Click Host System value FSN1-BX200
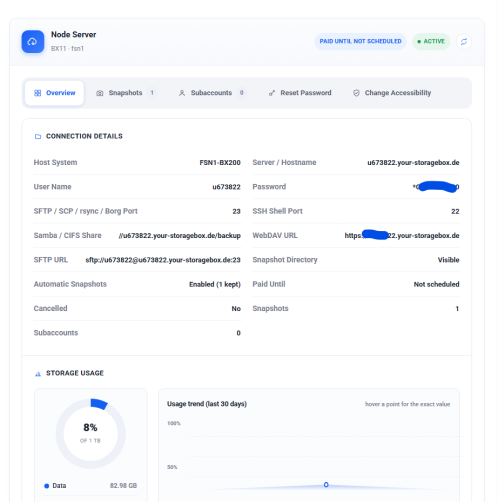498x502 pixels. coord(220,163)
